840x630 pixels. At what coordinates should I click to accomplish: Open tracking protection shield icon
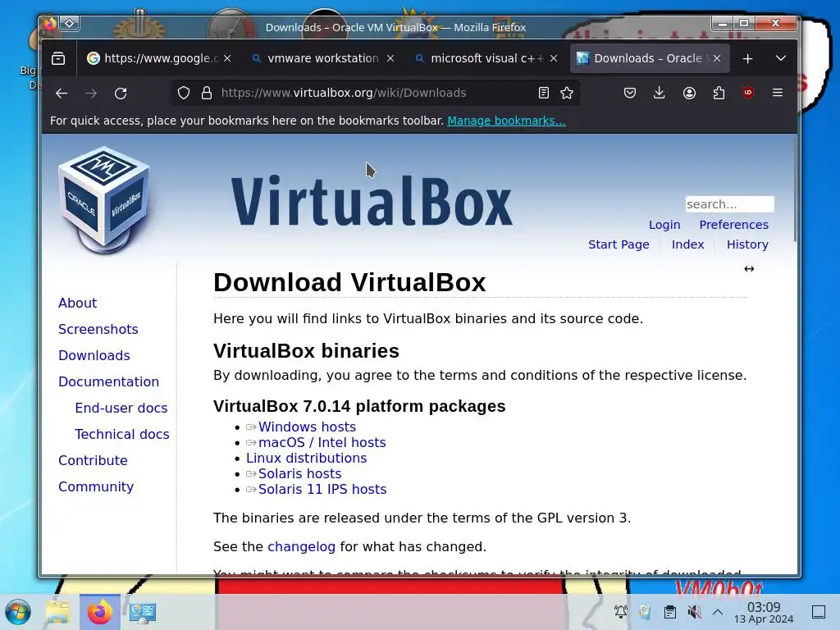pos(184,94)
